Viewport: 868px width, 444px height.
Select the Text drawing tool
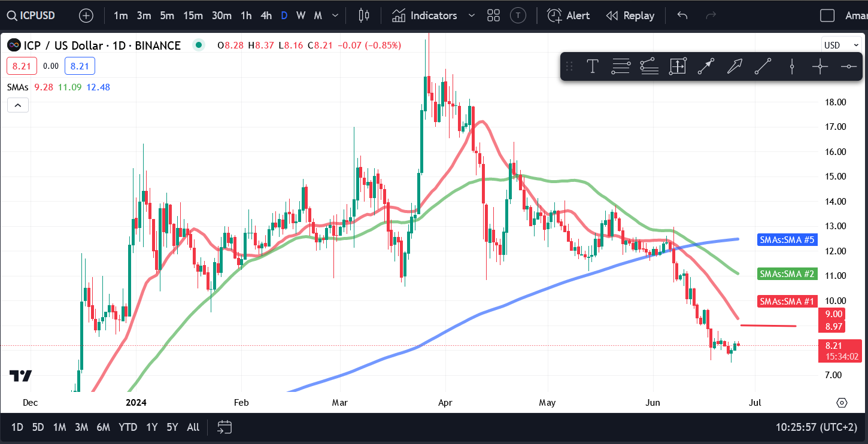593,66
